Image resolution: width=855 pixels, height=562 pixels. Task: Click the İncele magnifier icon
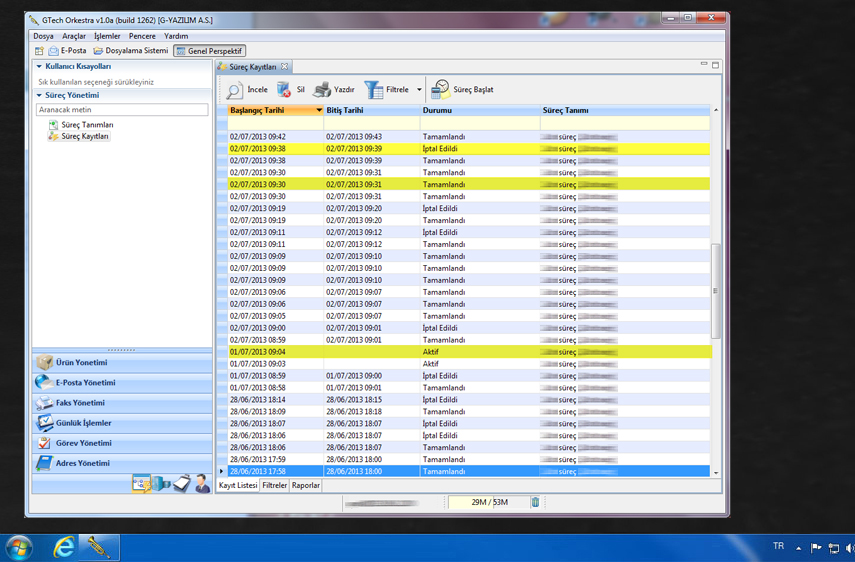click(234, 90)
